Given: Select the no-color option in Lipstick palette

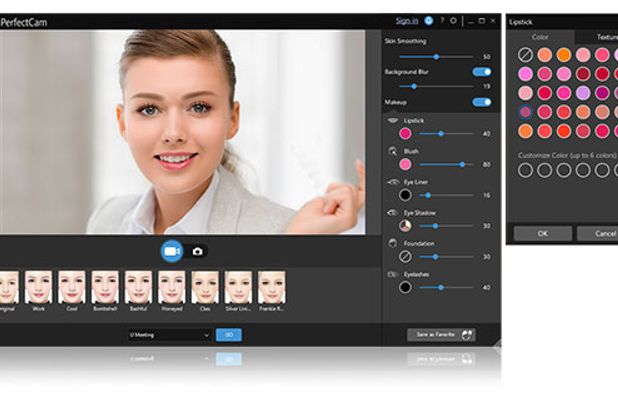Looking at the screenshot, I should click(x=525, y=55).
